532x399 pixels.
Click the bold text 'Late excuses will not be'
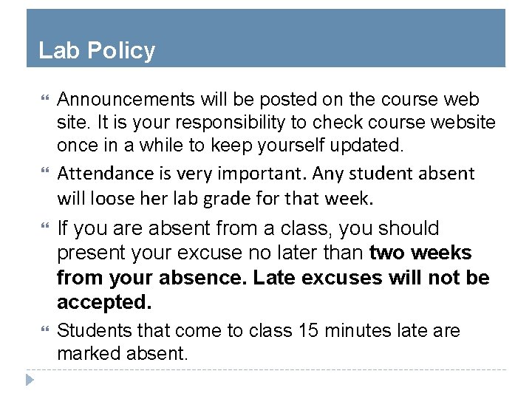(x=371, y=278)
